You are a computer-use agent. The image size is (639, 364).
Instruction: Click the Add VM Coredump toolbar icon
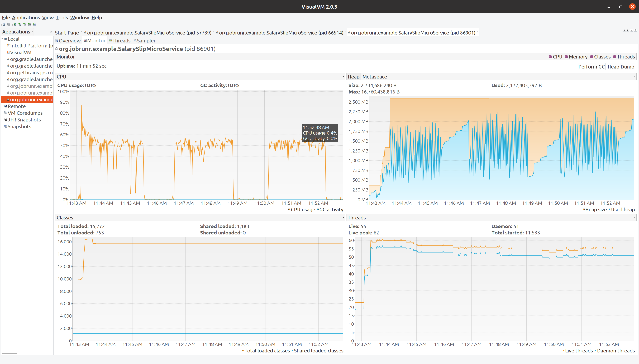25,24
